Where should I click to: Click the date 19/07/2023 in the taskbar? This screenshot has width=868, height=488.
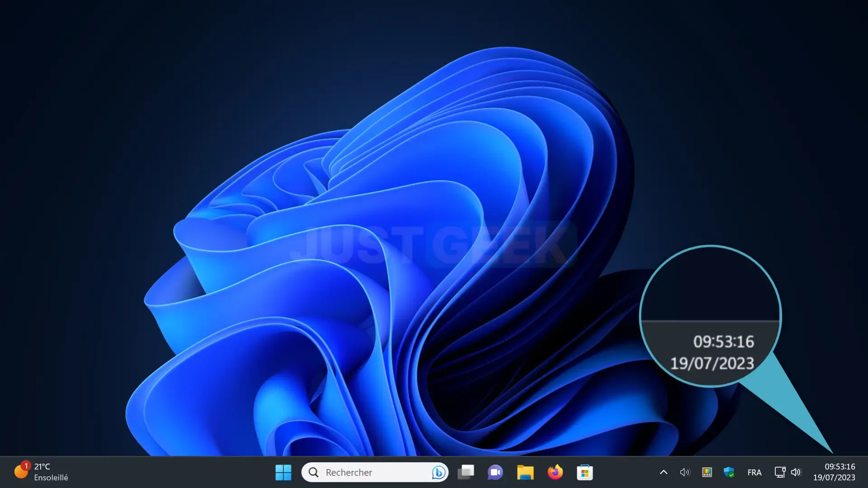pos(834,478)
